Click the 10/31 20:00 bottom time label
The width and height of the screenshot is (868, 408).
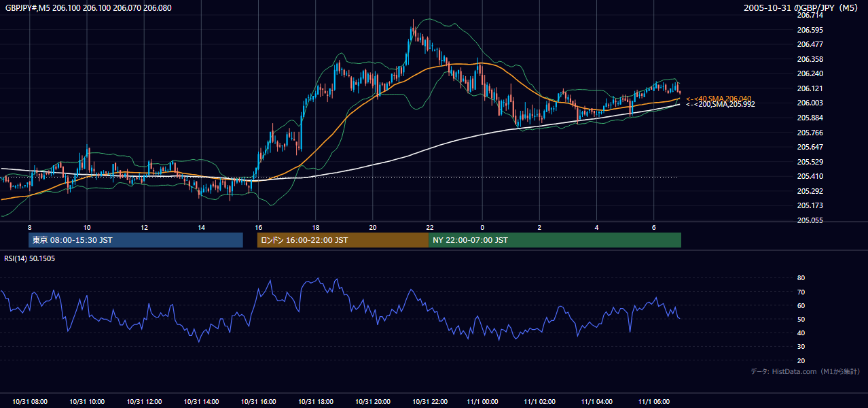coord(373,402)
